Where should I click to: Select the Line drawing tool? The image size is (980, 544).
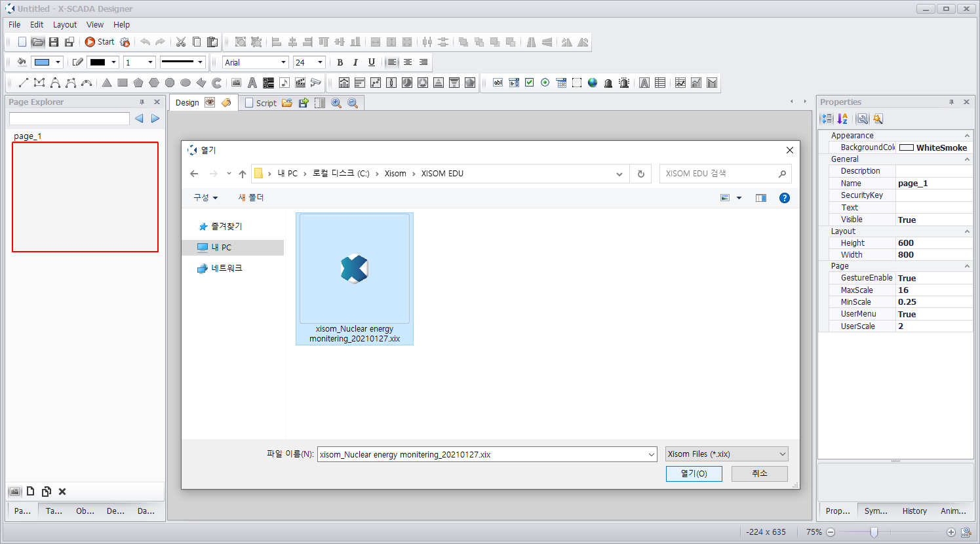24,83
